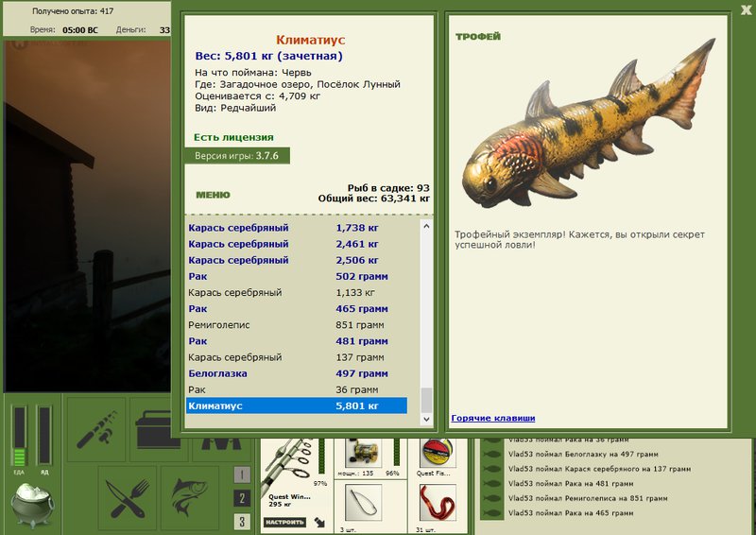Select the Рак 502 грамм row
The image size is (756, 535).
coord(297,276)
